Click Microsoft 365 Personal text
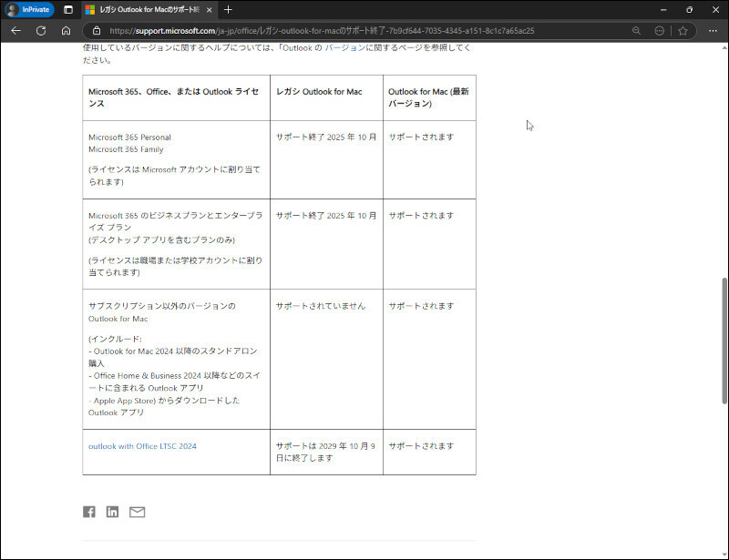729x560 pixels. 129,137
